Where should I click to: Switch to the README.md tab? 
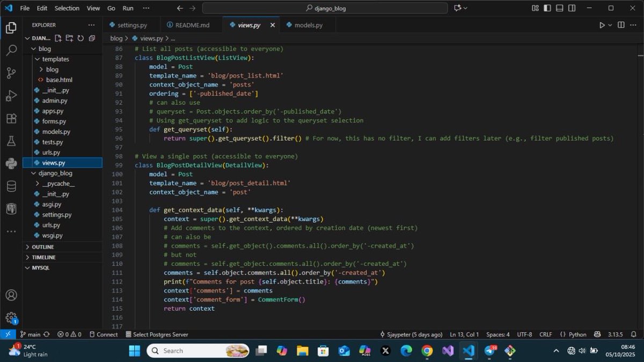[x=193, y=25]
